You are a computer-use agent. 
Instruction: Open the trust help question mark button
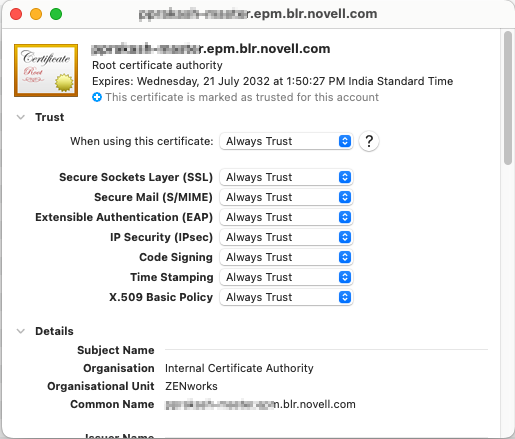click(x=369, y=141)
